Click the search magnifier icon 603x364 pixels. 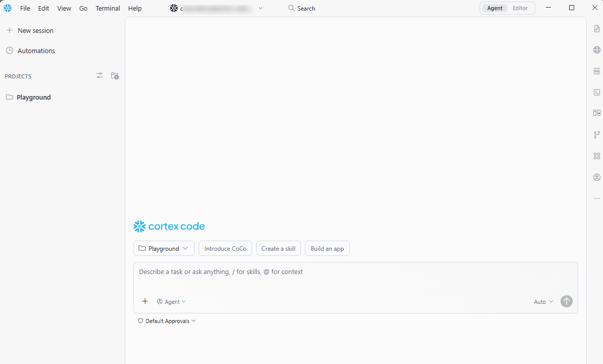point(291,8)
